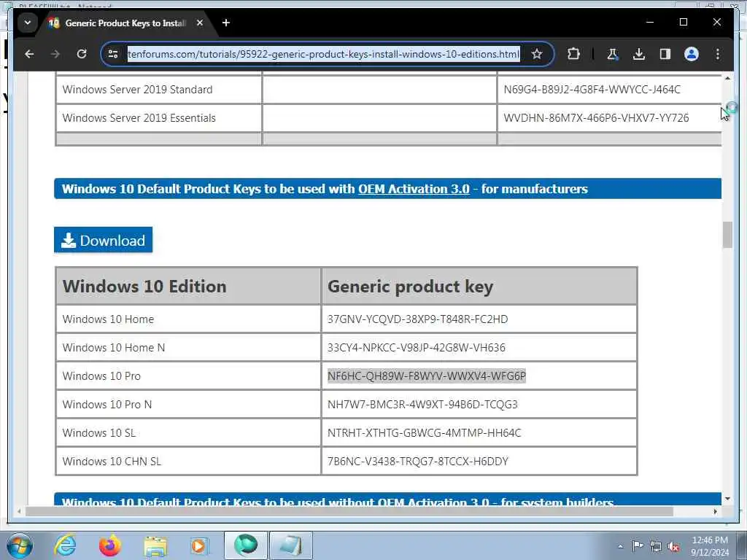Go back to the previous page

point(29,54)
